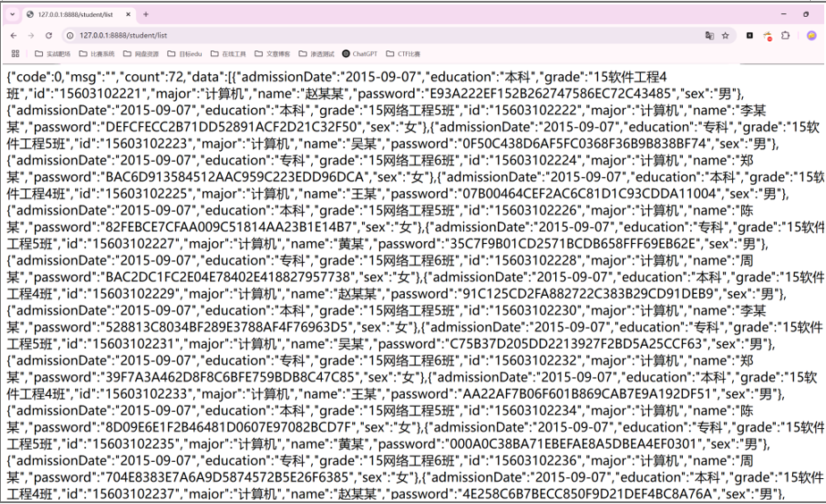Click password 000A0C38BA71EBEFAE8A5DBEA4EF0301
Image resolution: width=826 pixels, height=504 pixels.
573,444
